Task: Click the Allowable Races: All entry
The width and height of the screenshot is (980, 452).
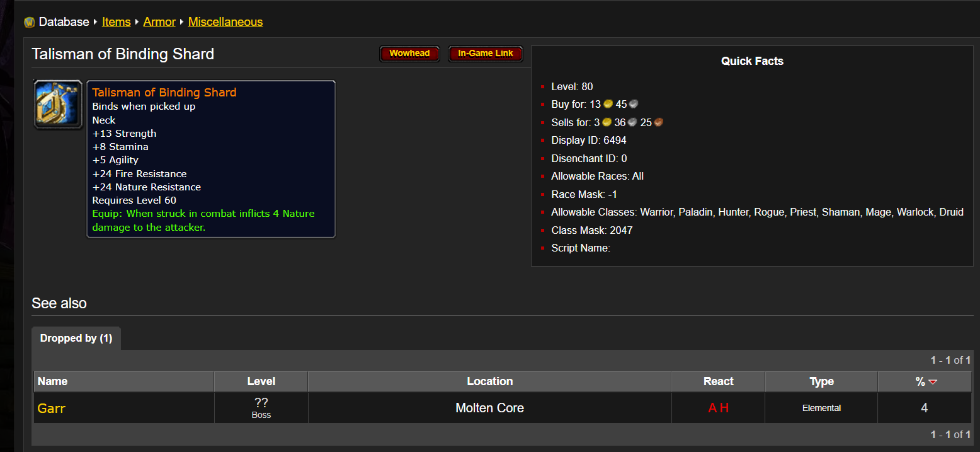Action: 597,177
